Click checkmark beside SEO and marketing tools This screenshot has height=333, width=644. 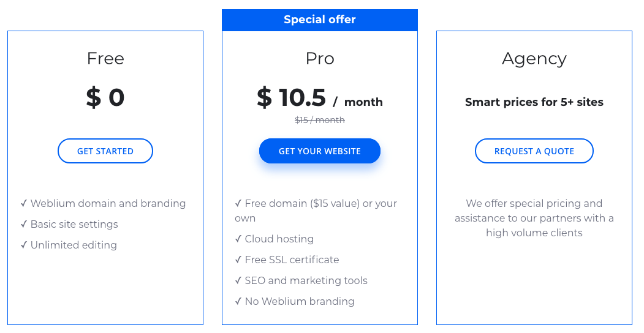click(238, 281)
